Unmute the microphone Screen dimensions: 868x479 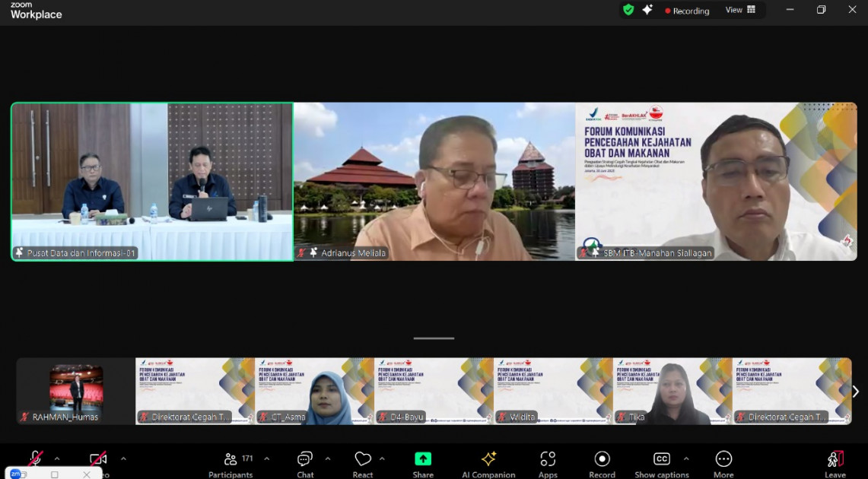pos(35,458)
